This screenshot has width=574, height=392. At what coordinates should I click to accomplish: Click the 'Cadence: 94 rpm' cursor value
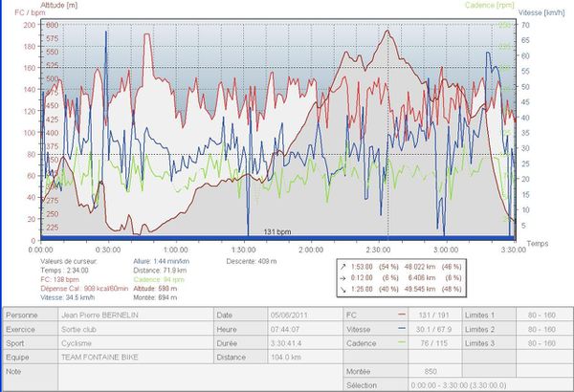(159, 279)
